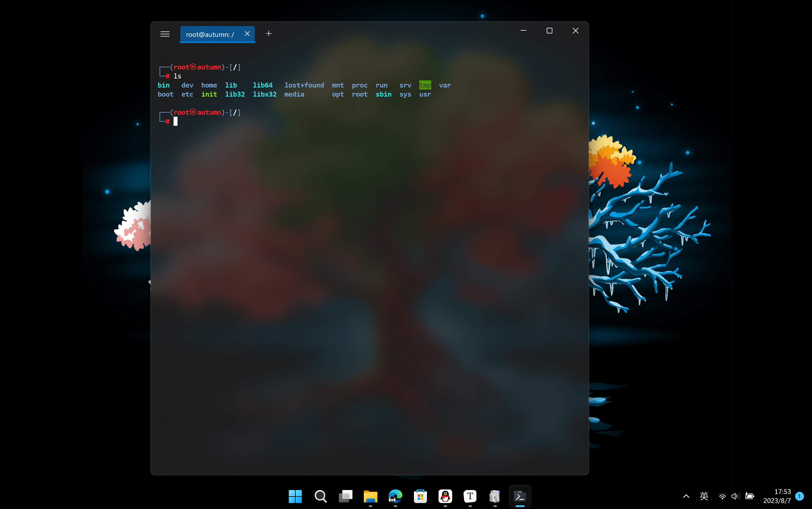
Task: Click the Windows Start button
Action: 295,496
